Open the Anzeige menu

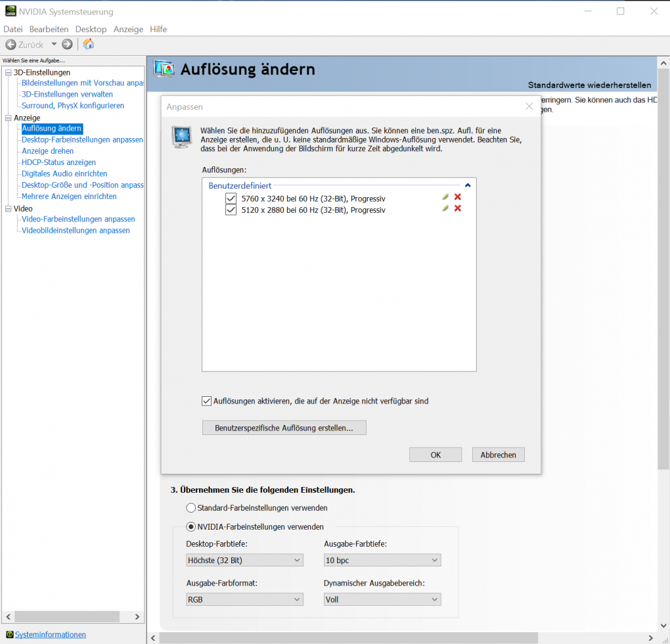(x=128, y=29)
